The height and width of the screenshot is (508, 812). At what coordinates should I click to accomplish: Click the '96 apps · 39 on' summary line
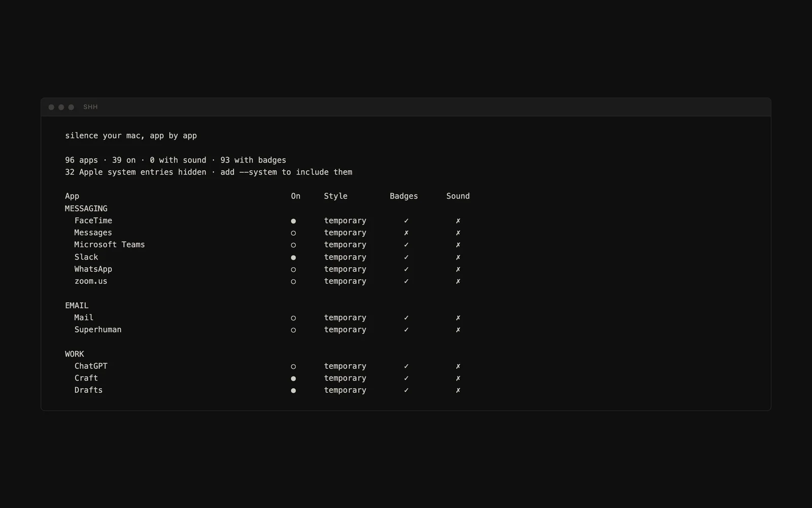point(176,160)
